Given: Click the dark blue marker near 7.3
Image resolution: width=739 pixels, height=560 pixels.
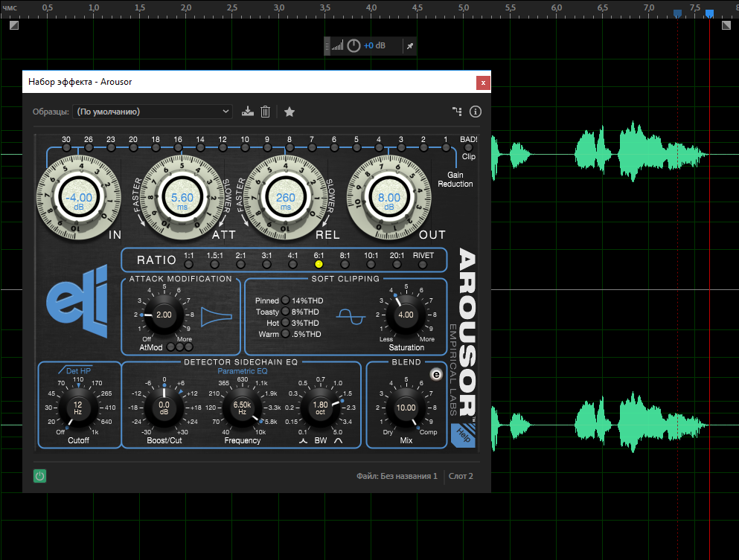Looking at the screenshot, I should click(678, 13).
